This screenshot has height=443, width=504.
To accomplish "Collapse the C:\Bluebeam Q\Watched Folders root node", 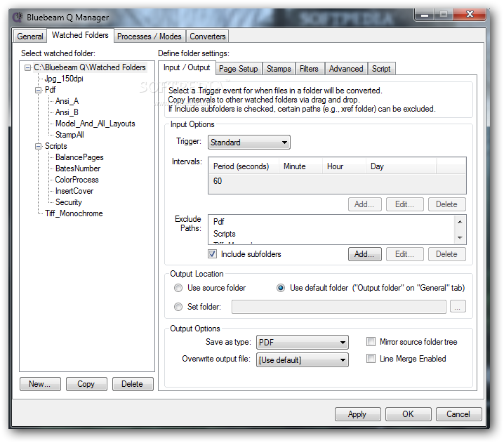I will (28, 67).
